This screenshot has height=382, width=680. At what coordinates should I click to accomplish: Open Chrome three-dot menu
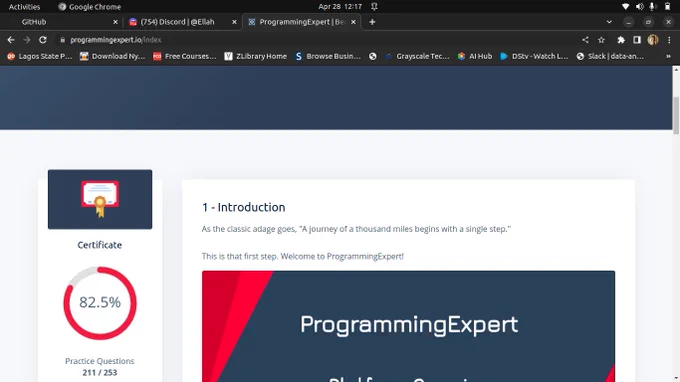tap(669, 40)
